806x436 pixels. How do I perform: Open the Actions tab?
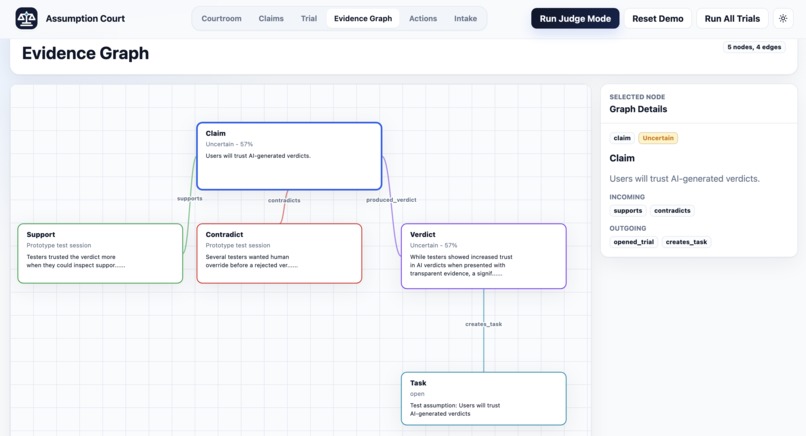tap(423, 19)
